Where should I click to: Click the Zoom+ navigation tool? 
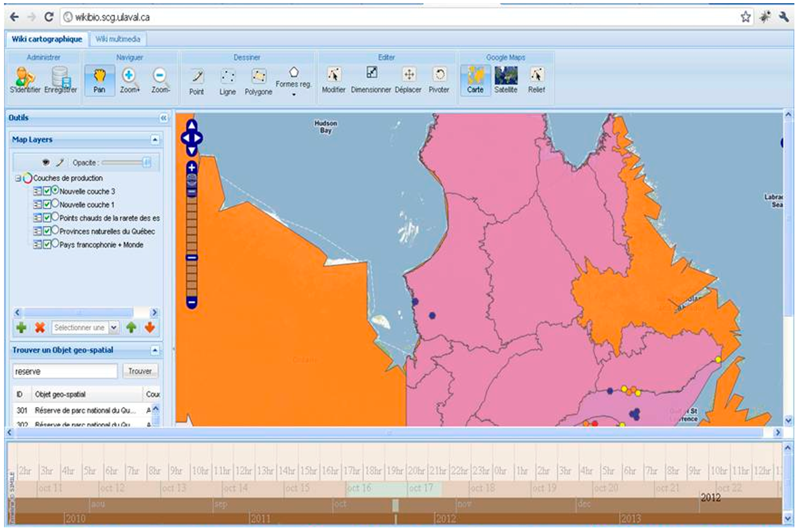coord(129,80)
